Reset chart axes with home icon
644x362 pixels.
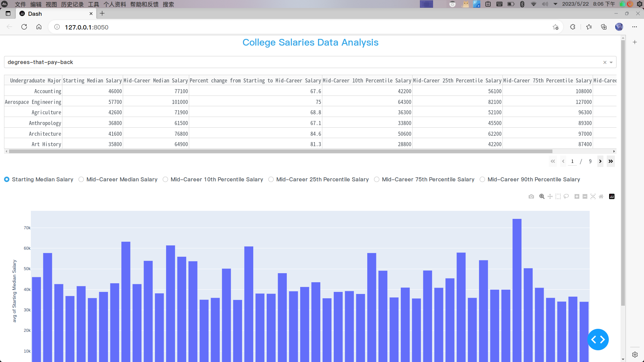point(601,197)
